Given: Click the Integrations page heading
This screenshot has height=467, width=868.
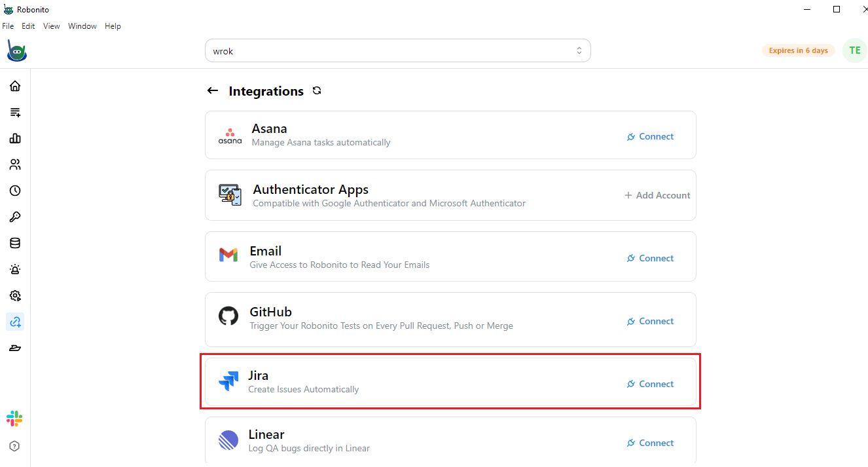Looking at the screenshot, I should [x=266, y=91].
